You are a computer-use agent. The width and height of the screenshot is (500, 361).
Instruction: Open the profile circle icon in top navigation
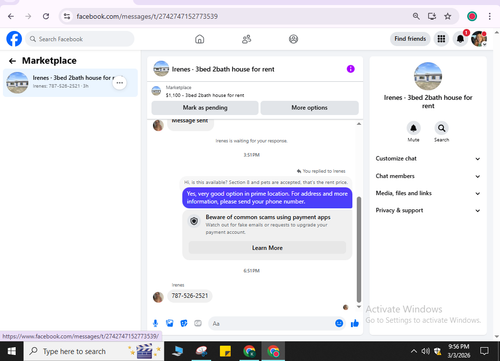click(293, 39)
